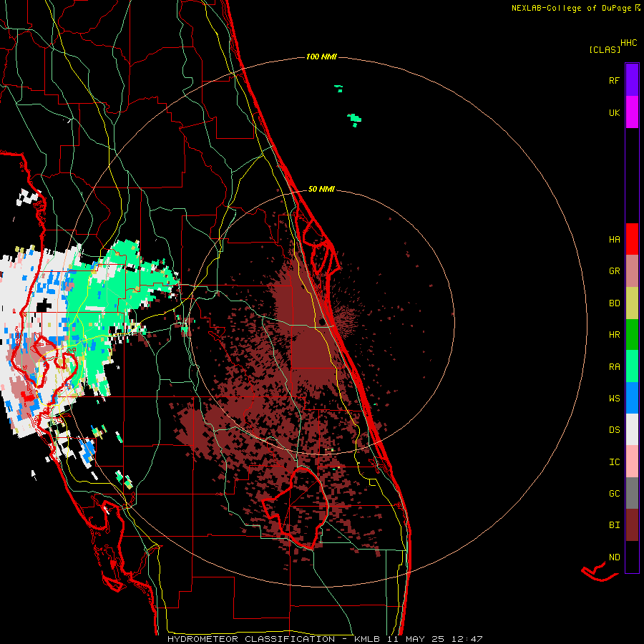This screenshot has width=644, height=644.
Task: Click the WS legend label
Action: point(614,398)
